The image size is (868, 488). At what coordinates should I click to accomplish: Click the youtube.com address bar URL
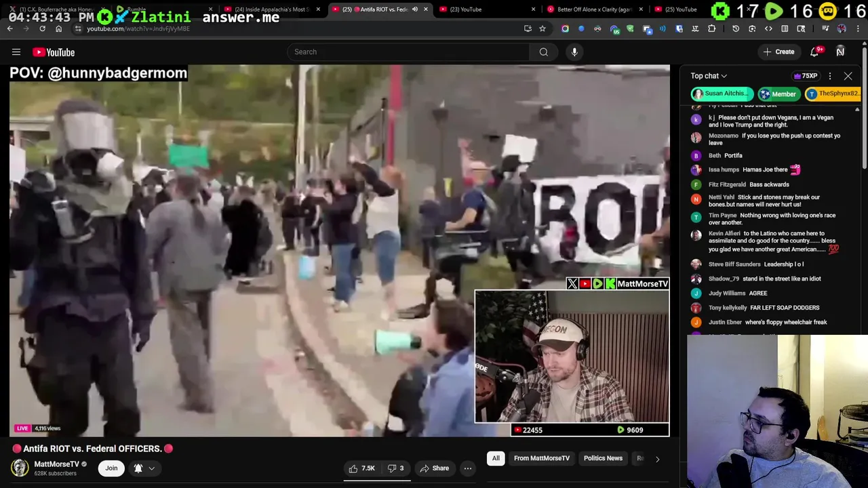(138, 29)
